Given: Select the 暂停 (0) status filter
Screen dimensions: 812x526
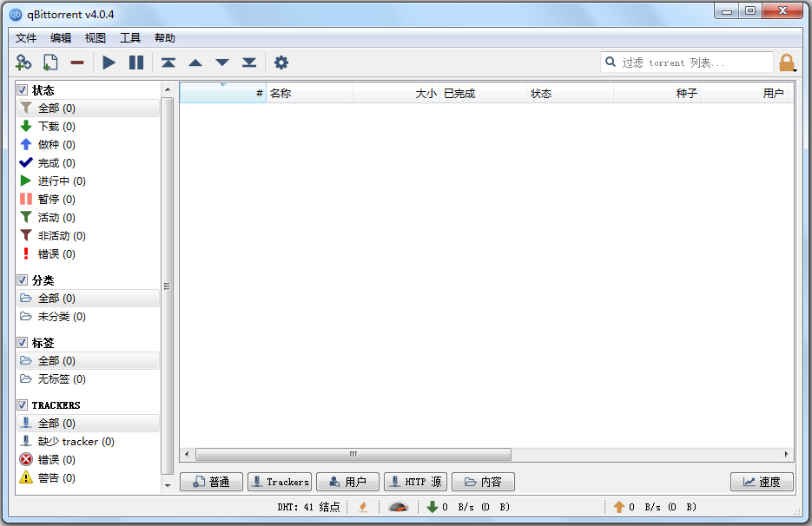Looking at the screenshot, I should pos(88,200).
